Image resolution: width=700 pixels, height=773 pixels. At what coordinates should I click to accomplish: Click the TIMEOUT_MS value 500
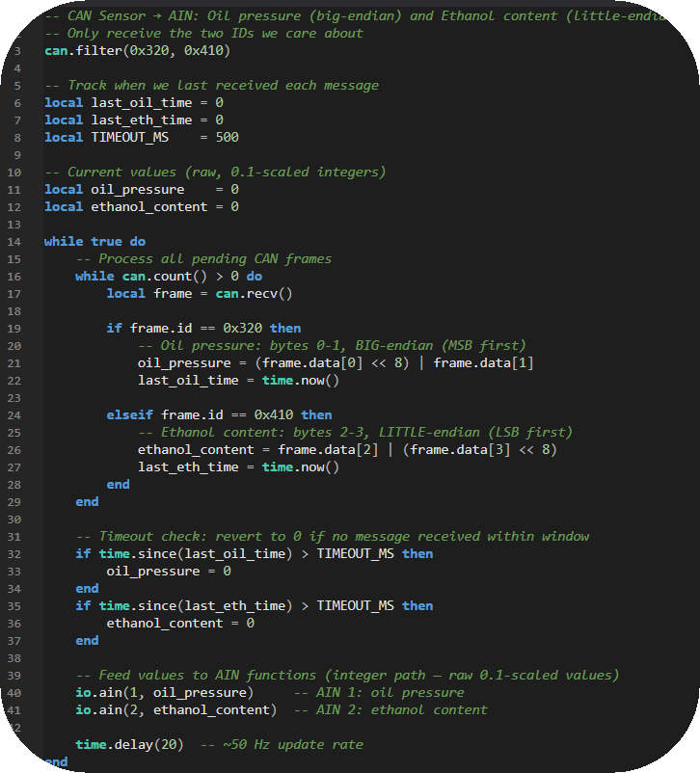tap(228, 137)
